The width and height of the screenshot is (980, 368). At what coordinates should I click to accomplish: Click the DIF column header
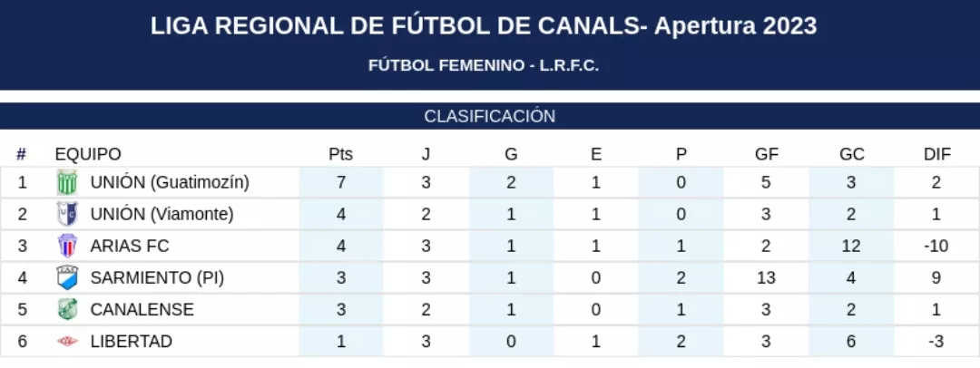click(x=937, y=154)
